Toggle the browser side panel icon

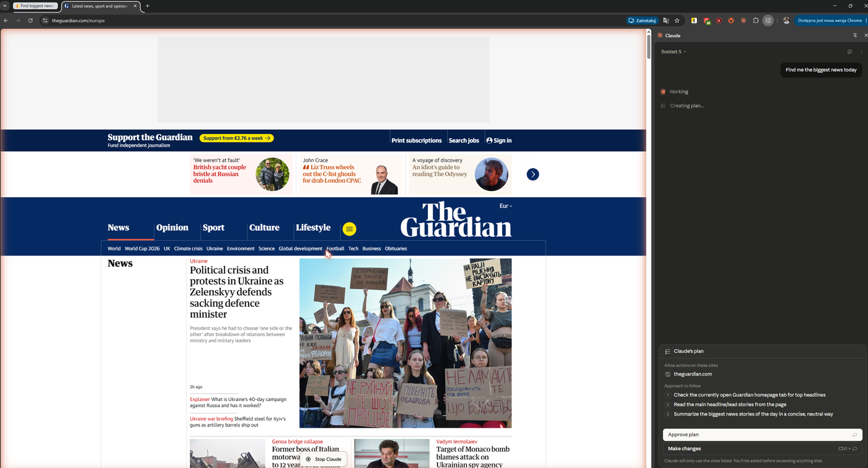point(768,20)
